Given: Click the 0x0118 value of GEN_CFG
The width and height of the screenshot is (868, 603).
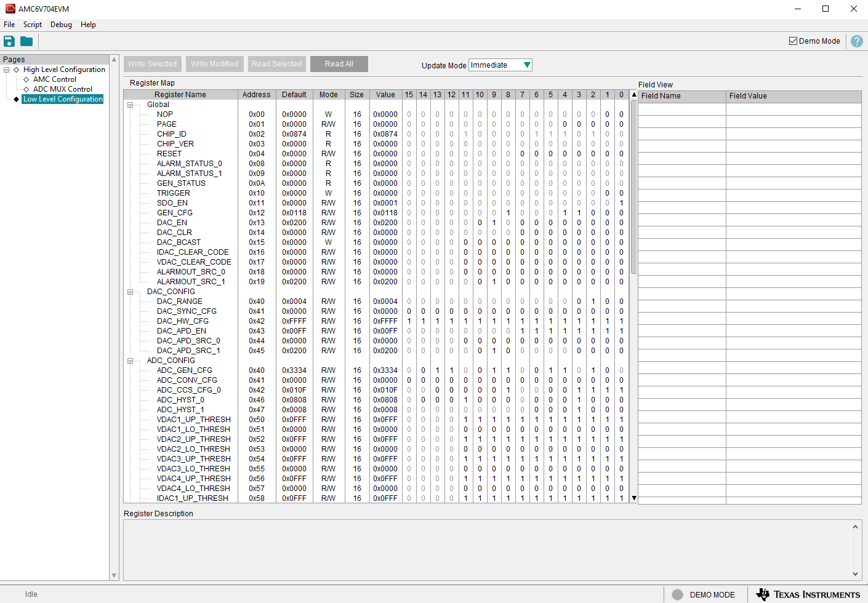Looking at the screenshot, I should pyautogui.click(x=385, y=213).
